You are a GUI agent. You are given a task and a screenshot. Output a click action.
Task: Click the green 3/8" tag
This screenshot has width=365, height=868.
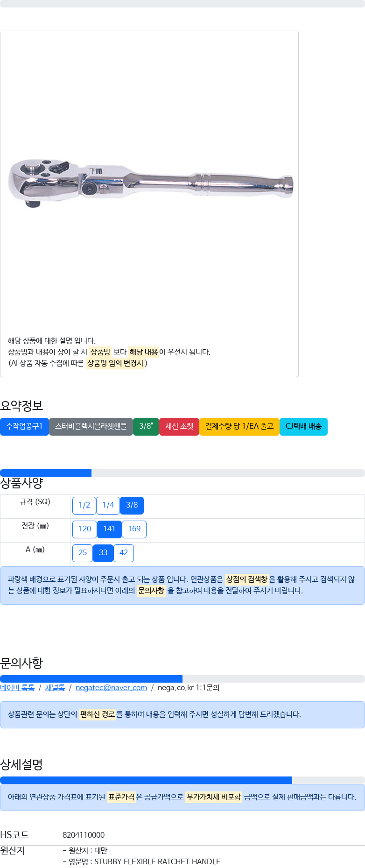[146, 426]
